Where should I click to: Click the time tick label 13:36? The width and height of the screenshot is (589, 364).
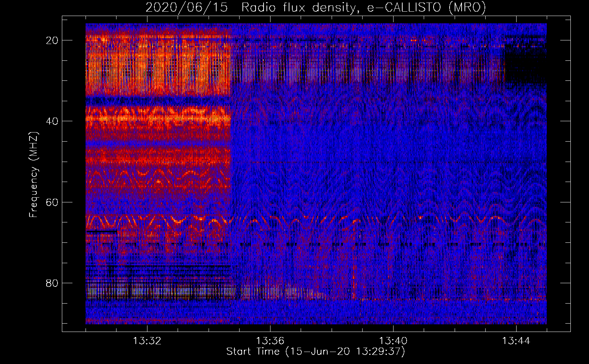(x=270, y=341)
